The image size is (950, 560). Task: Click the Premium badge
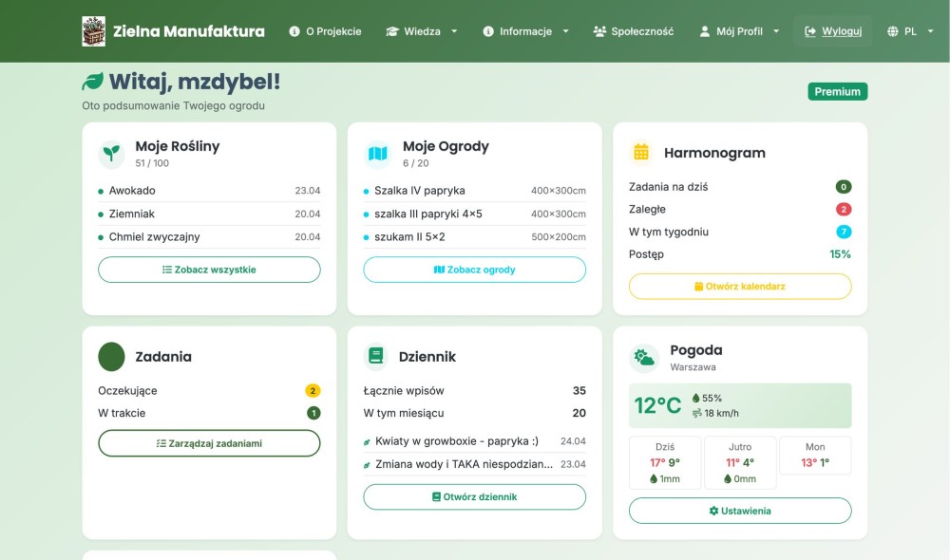[x=837, y=91]
